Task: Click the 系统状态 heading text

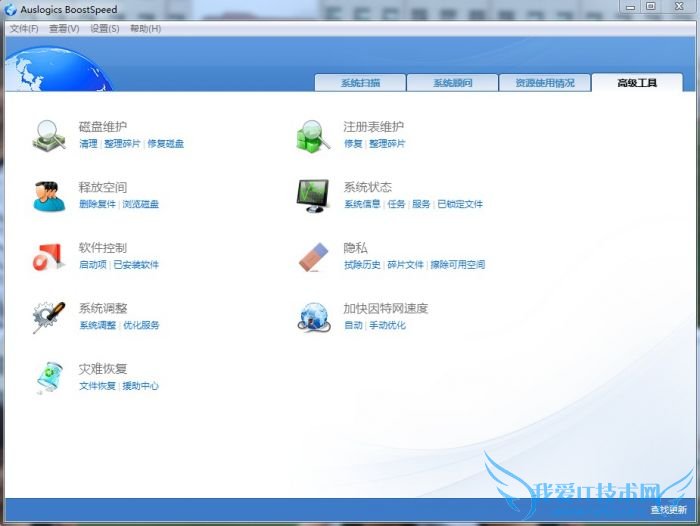Action: pyautogui.click(x=367, y=187)
